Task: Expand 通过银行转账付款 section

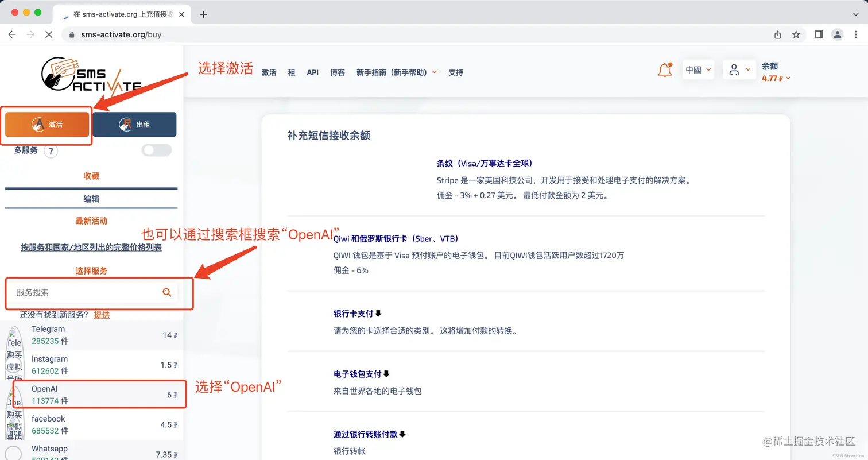Action: click(370, 434)
